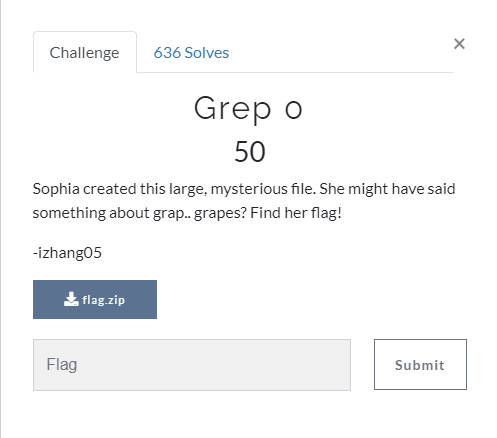The height and width of the screenshot is (438, 497).
Task: Focus the Flag input field
Action: coord(192,365)
